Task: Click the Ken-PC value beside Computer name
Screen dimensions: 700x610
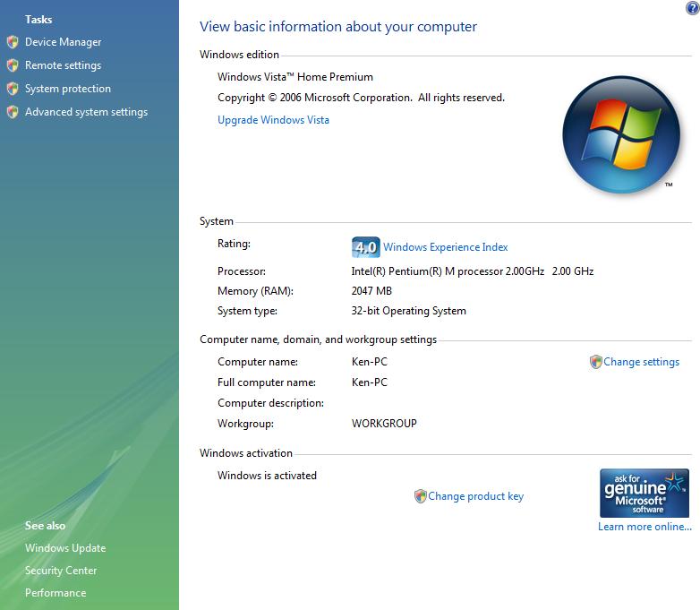Action: pos(369,362)
